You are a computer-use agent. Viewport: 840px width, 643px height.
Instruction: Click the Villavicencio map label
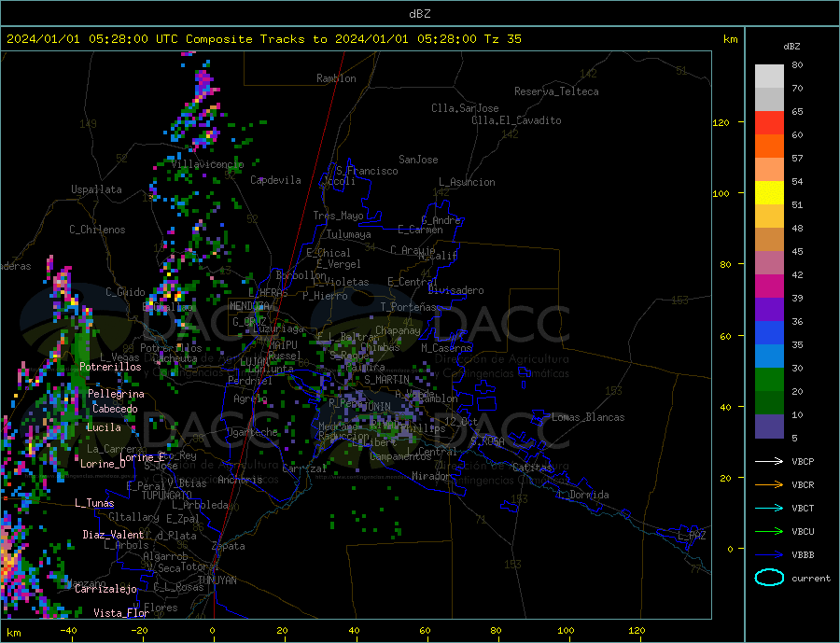click(x=208, y=164)
